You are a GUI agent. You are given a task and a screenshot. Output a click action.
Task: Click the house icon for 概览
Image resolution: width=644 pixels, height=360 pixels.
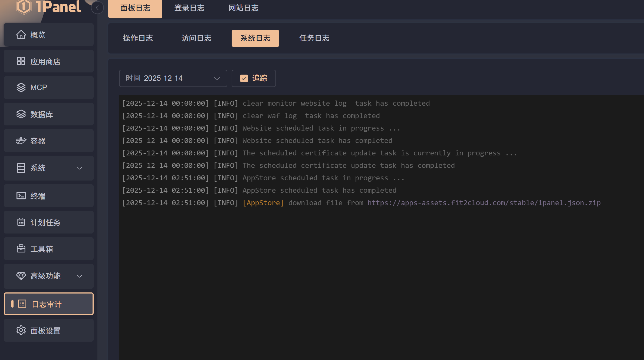click(21, 35)
